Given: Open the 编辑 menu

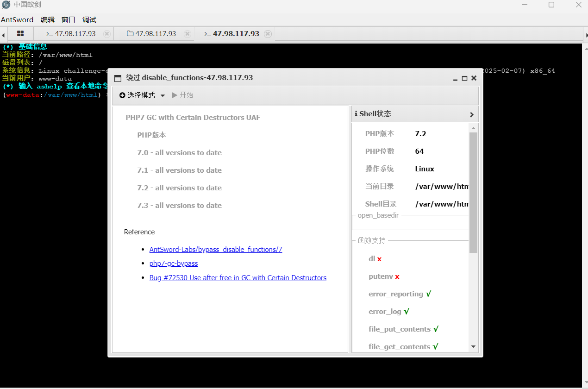Looking at the screenshot, I should click(47, 19).
